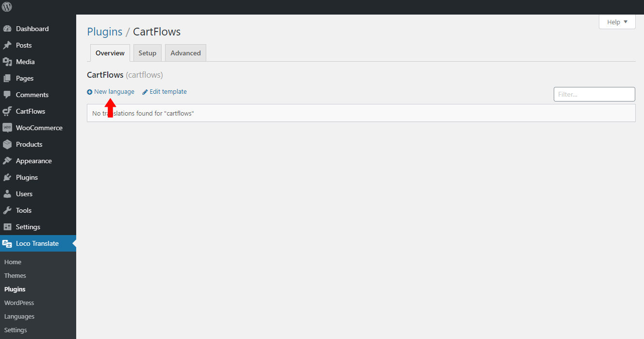
Task: Click the Edit template link
Action: (x=168, y=91)
